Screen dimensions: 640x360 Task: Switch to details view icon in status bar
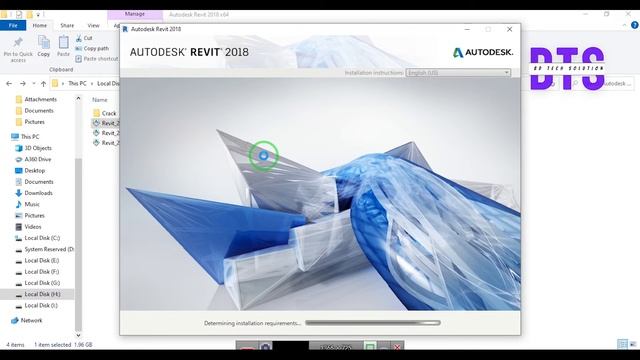pos(622,344)
